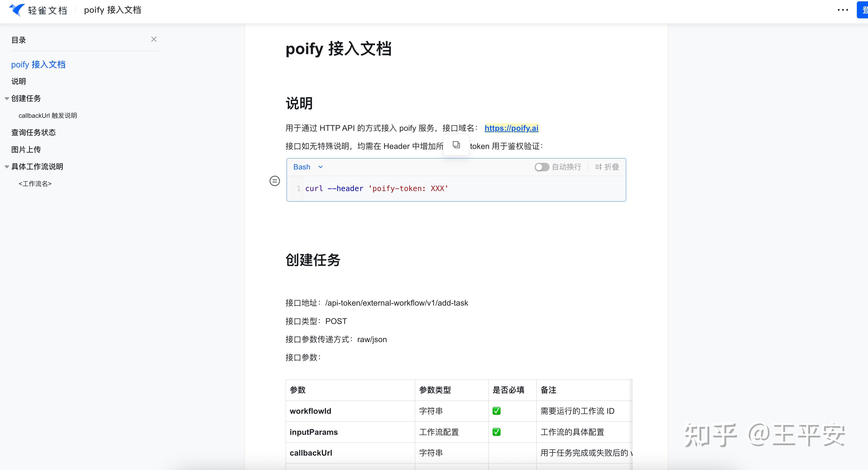Select 查询任务状态 in the outline
The width and height of the screenshot is (868, 470).
33,132
